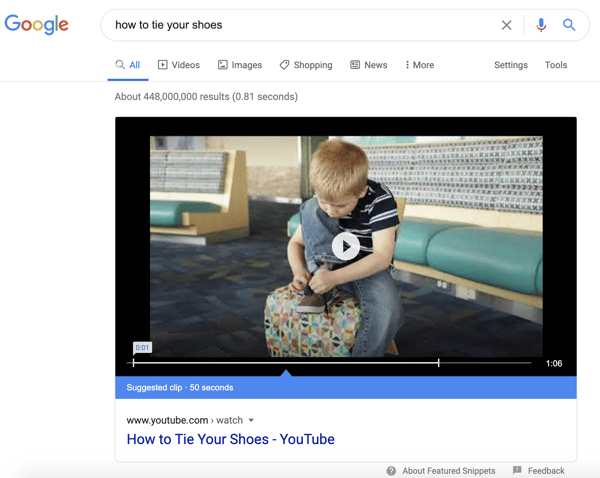Click the www.youtube.com › watch URL
Image resolution: width=600 pixels, height=478 pixels.
(184, 420)
